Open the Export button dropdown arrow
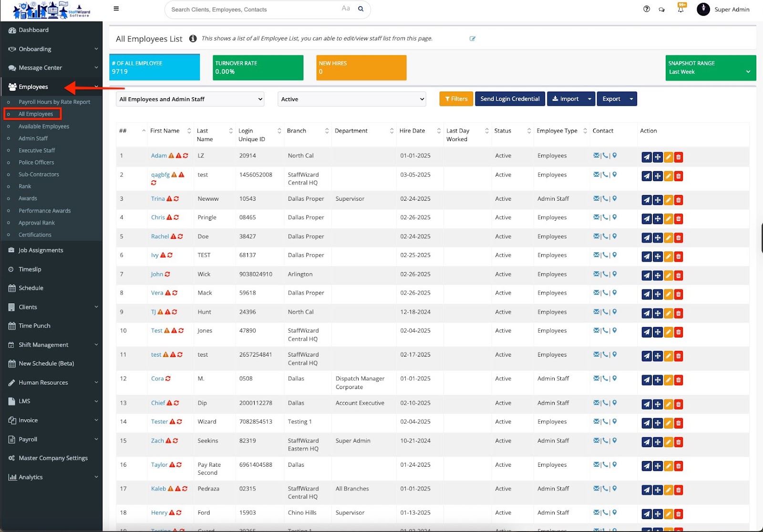This screenshot has height=532, width=763. [x=631, y=99]
